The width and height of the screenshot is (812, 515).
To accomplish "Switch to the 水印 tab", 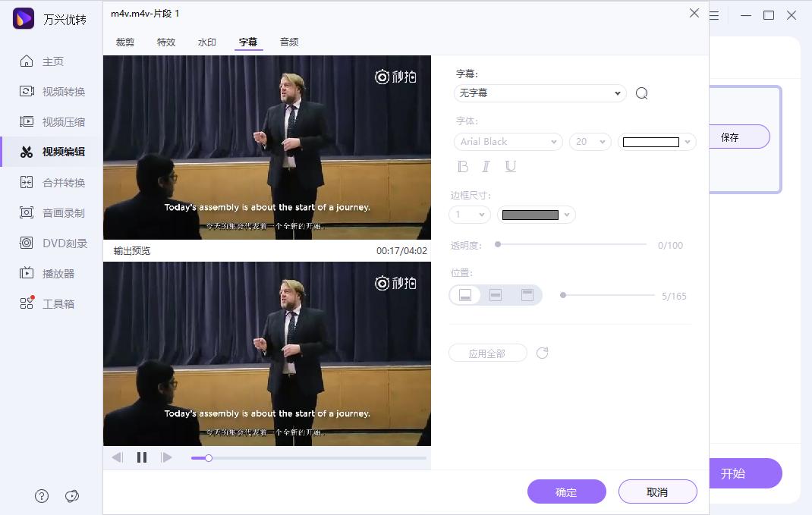I will point(206,42).
